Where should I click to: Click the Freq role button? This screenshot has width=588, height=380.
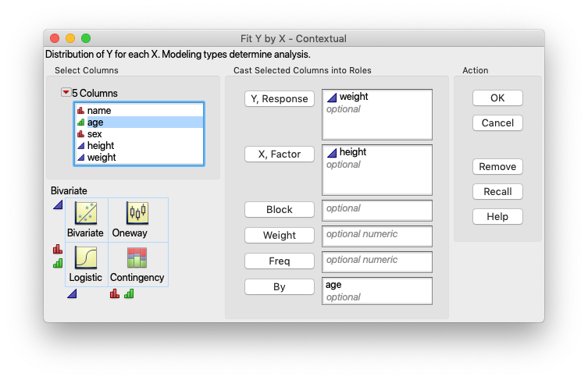tap(280, 261)
